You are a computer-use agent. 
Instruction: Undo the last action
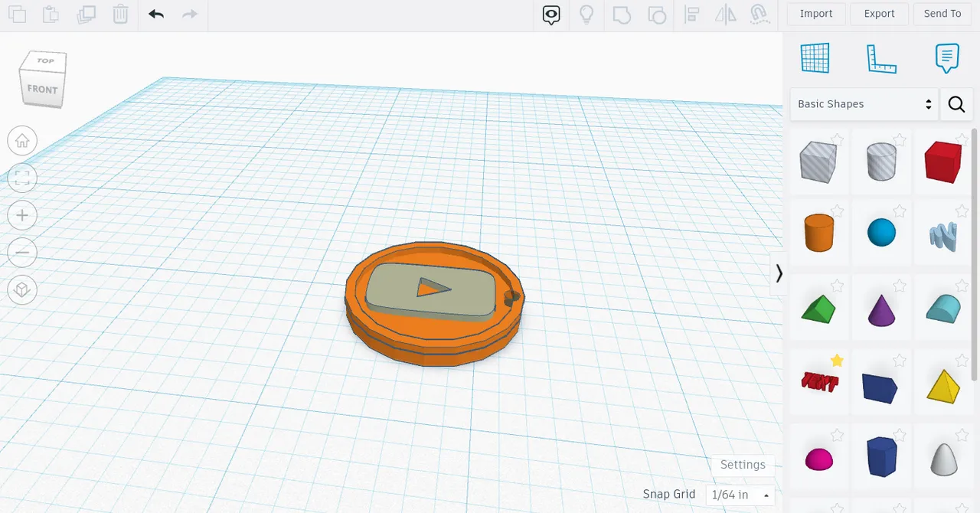point(156,14)
